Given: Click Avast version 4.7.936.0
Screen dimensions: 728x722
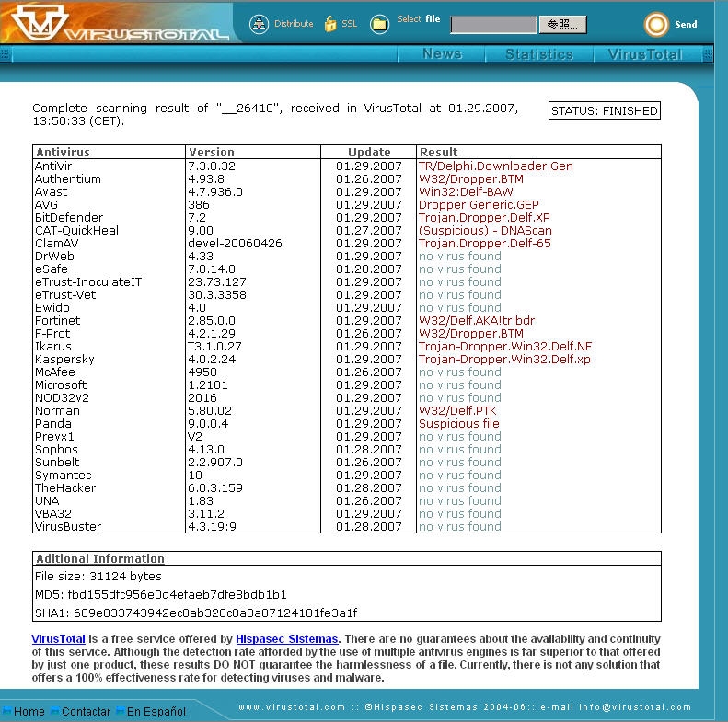Looking at the screenshot, I should (215, 191).
